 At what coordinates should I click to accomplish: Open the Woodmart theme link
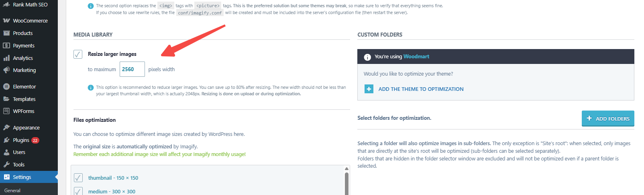(416, 56)
